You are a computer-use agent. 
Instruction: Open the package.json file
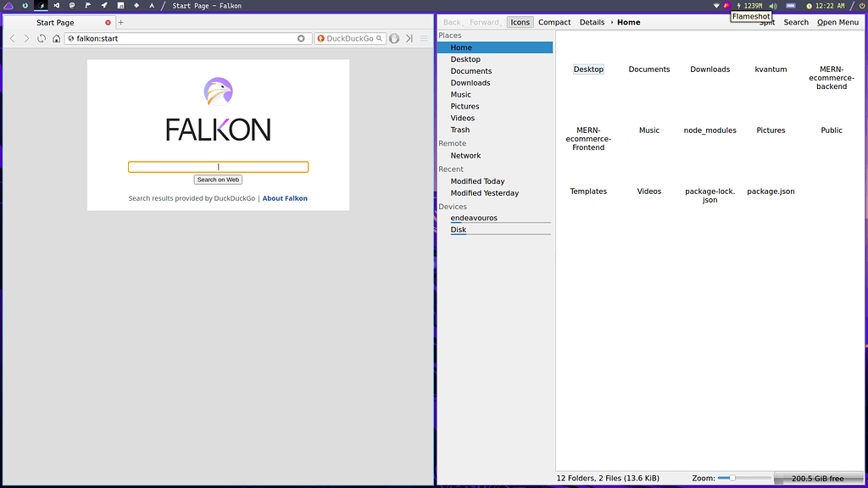(770, 191)
